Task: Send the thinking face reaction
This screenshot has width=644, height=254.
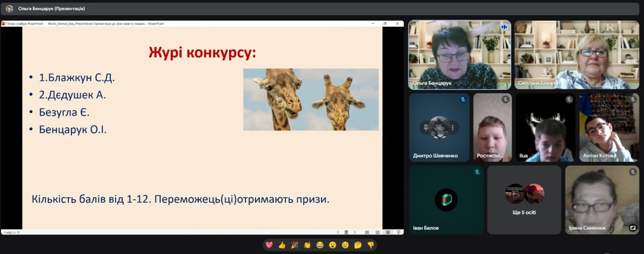Action: [x=358, y=245]
